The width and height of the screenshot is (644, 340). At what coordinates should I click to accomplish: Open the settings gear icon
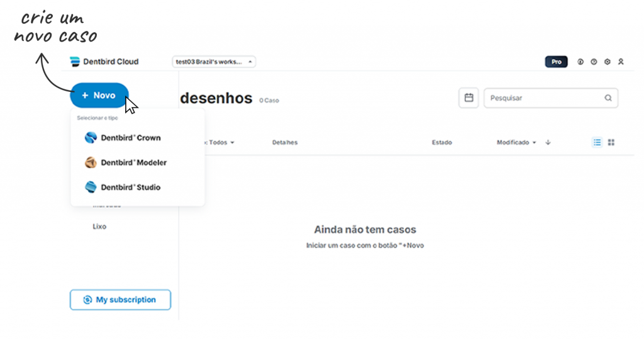(x=608, y=62)
